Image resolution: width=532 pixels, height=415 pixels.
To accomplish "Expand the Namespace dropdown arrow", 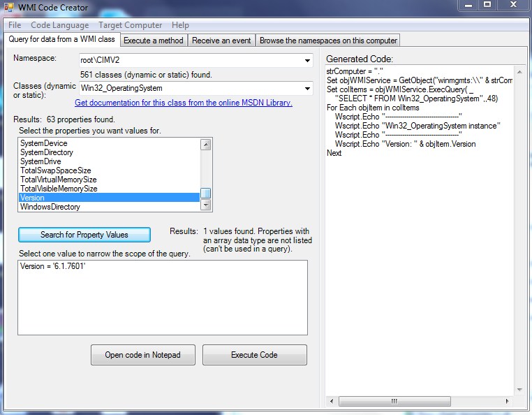I will coord(307,61).
